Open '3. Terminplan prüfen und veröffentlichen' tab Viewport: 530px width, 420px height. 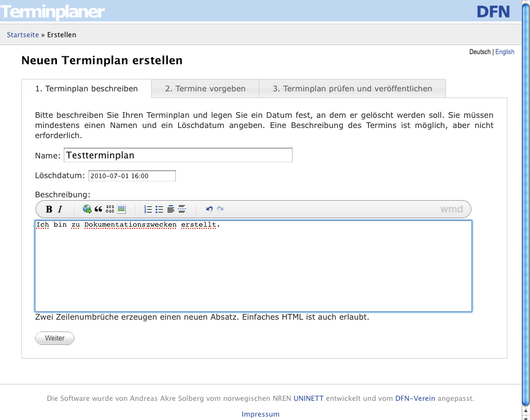pyautogui.click(x=352, y=89)
